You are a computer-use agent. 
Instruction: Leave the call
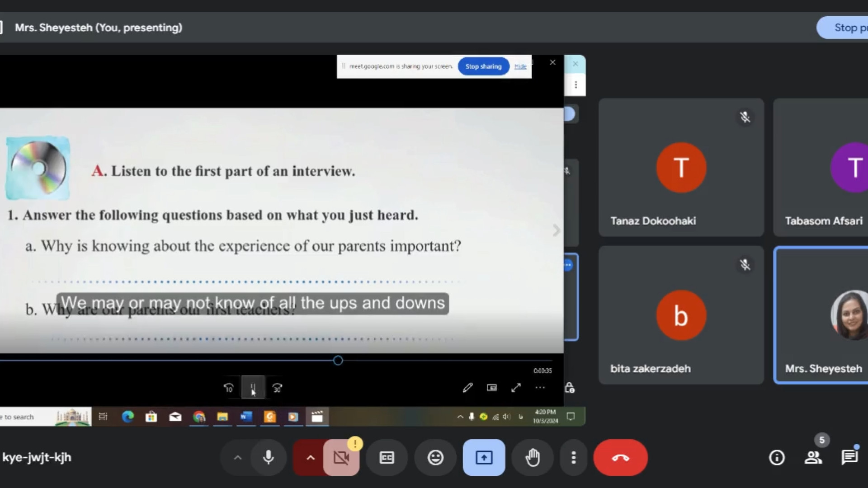(x=621, y=457)
